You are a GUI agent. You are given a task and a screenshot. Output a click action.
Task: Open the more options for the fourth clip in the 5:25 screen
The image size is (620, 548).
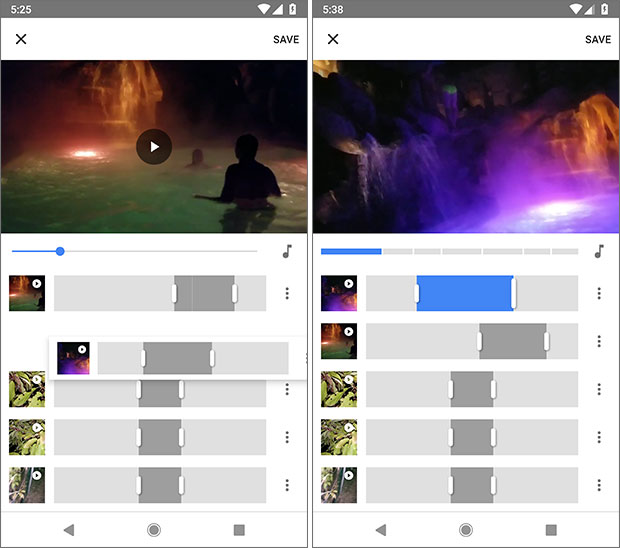coord(287,437)
